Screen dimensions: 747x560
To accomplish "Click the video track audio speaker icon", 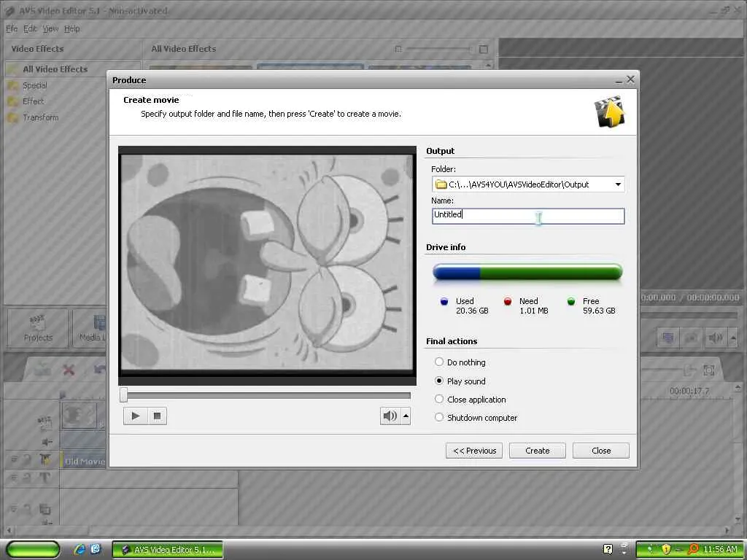I will coord(47,443).
